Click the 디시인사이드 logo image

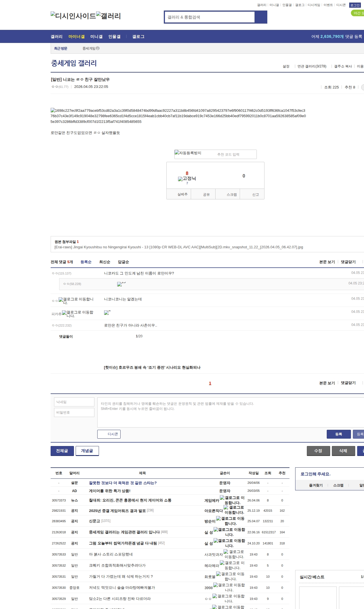[x=73, y=16]
